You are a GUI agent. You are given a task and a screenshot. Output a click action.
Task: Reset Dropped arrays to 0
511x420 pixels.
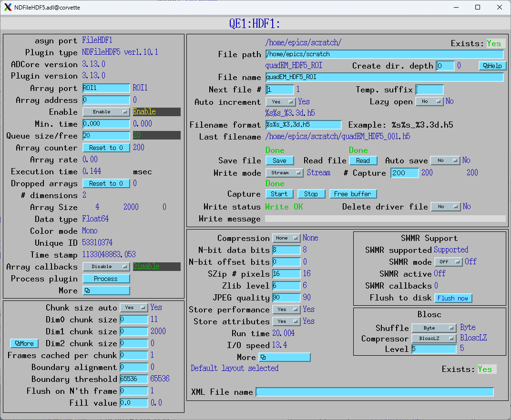pos(106,183)
